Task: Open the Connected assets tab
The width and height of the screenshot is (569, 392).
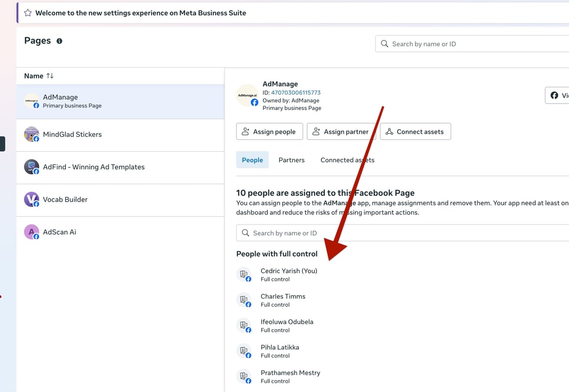Action: click(x=347, y=160)
